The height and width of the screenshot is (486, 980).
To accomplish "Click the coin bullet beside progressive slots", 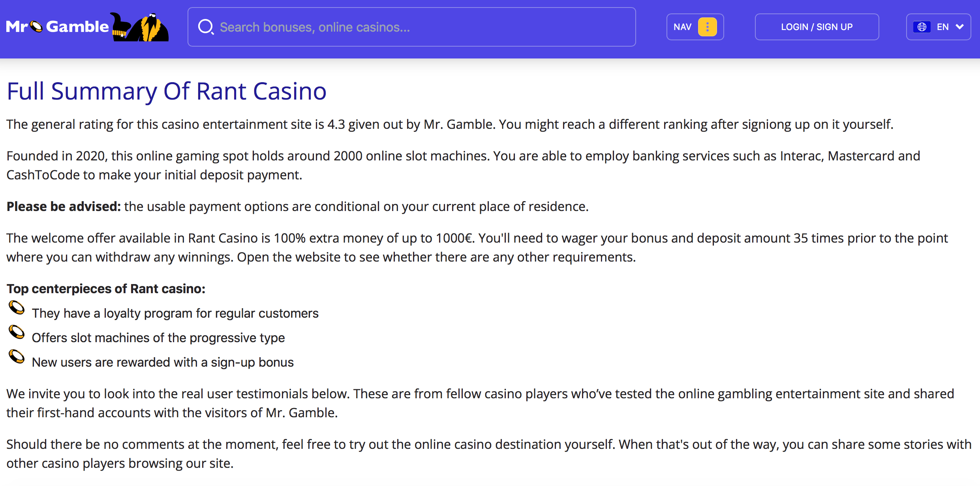I will point(17,332).
